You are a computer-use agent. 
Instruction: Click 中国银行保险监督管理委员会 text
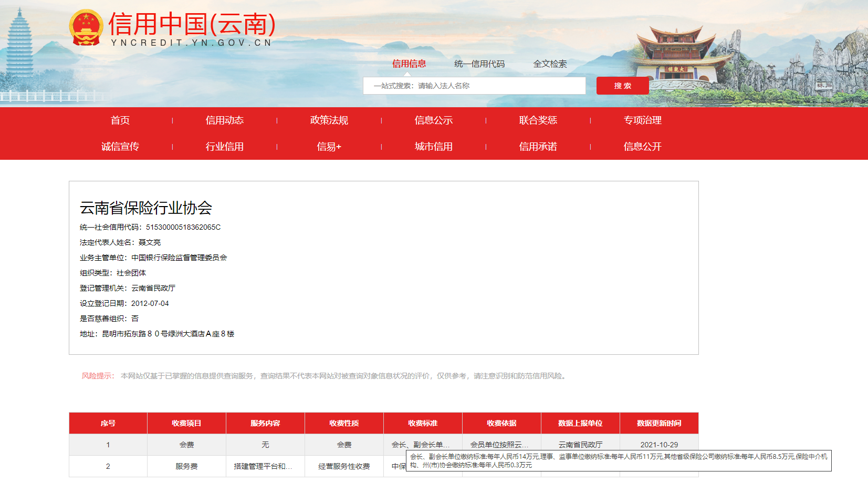point(179,258)
